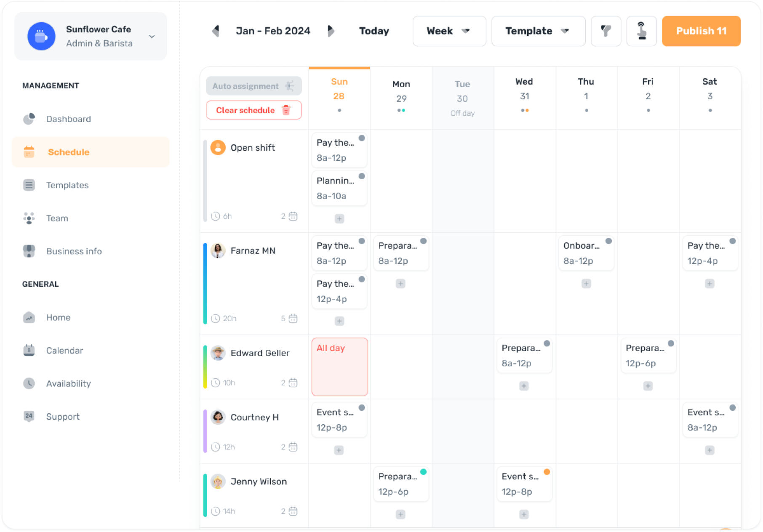Click the Sunflower Cafe coffee cup logo
The image size is (763, 532).
pos(41,36)
